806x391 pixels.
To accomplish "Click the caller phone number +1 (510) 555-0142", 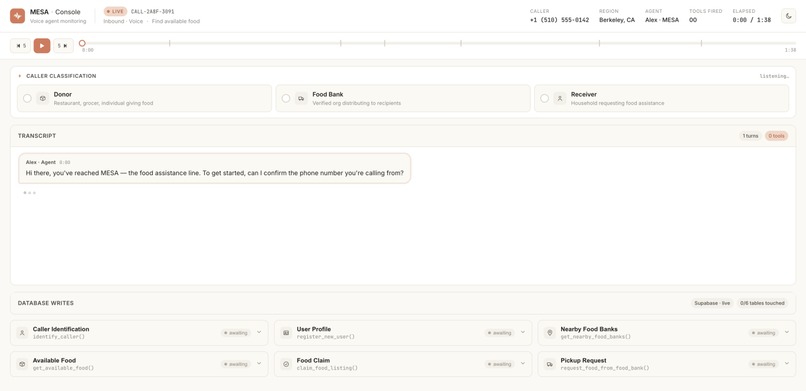I will [x=559, y=20].
